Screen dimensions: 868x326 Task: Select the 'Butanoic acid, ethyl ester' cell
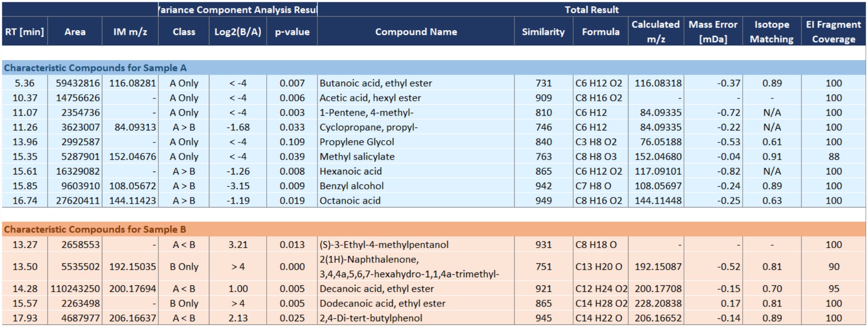tap(416, 83)
